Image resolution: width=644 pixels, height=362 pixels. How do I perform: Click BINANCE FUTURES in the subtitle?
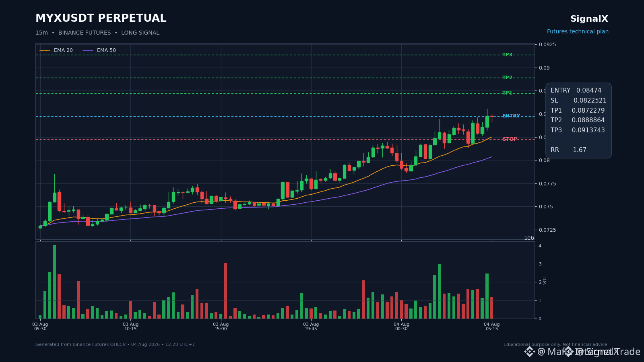pos(85,33)
